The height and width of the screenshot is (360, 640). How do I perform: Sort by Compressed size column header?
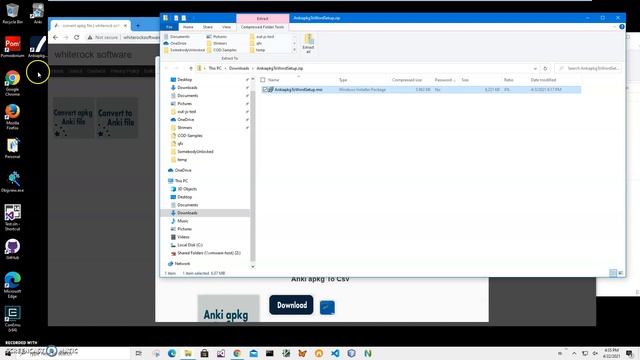pos(407,80)
